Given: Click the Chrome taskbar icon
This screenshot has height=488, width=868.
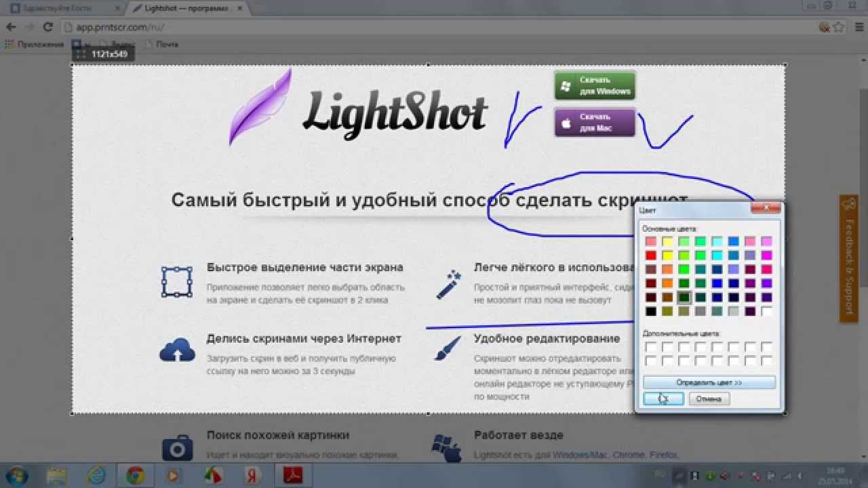Looking at the screenshot, I should pyautogui.click(x=136, y=475).
